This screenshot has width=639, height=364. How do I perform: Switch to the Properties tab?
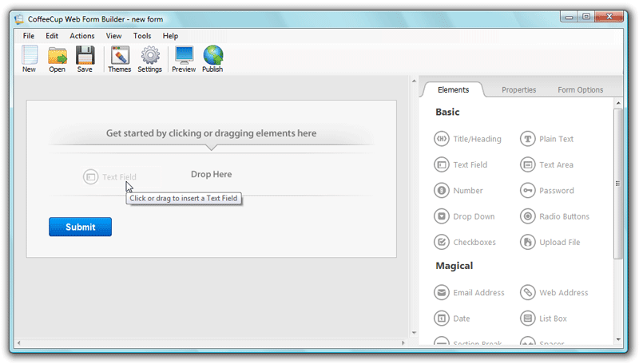(518, 89)
